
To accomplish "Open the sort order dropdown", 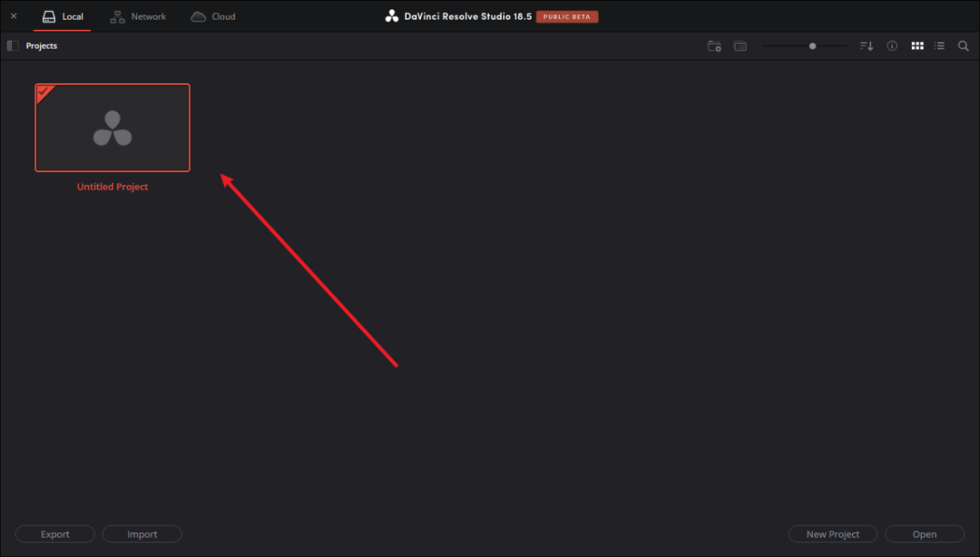I will click(867, 46).
